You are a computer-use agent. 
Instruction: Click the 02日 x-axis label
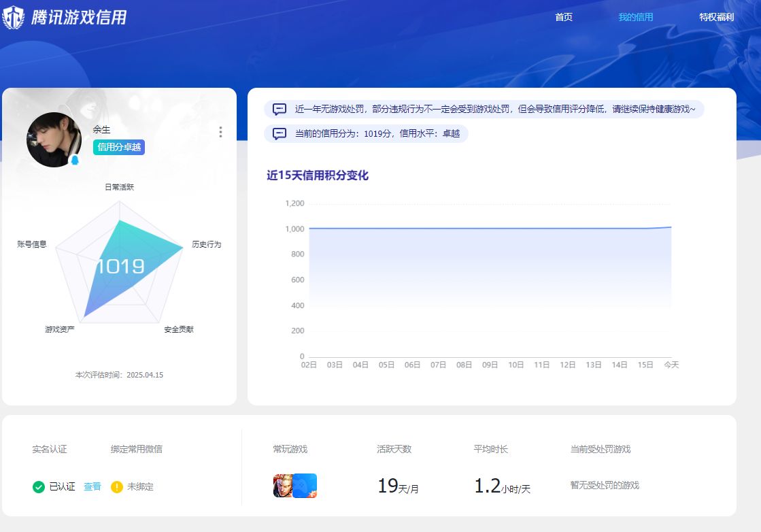pos(309,365)
